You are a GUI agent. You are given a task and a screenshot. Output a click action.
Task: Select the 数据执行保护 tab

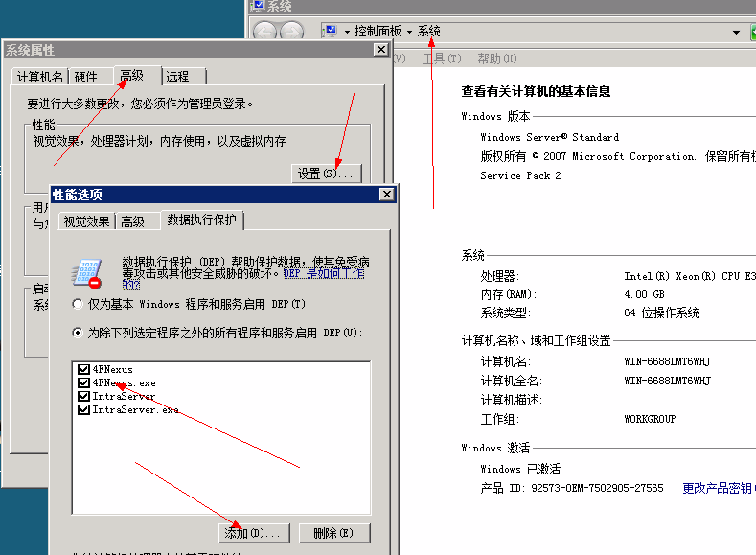(x=202, y=220)
